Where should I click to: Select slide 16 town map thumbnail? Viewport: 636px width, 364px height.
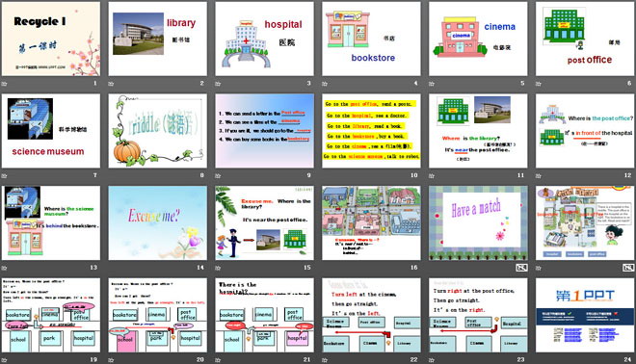click(371, 223)
